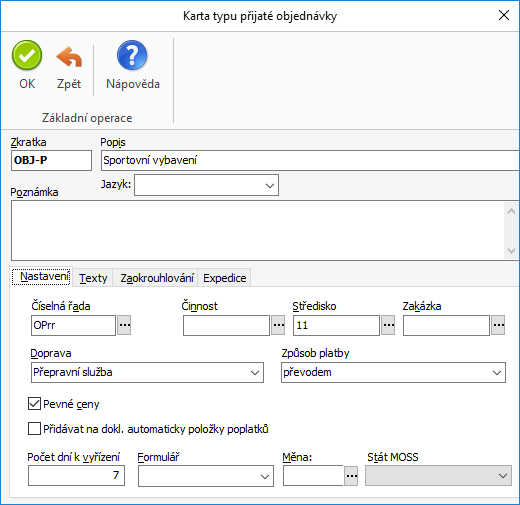The height and width of the screenshot is (505, 520).
Task: Click the orange Zpět back arrow
Action: 69,57
